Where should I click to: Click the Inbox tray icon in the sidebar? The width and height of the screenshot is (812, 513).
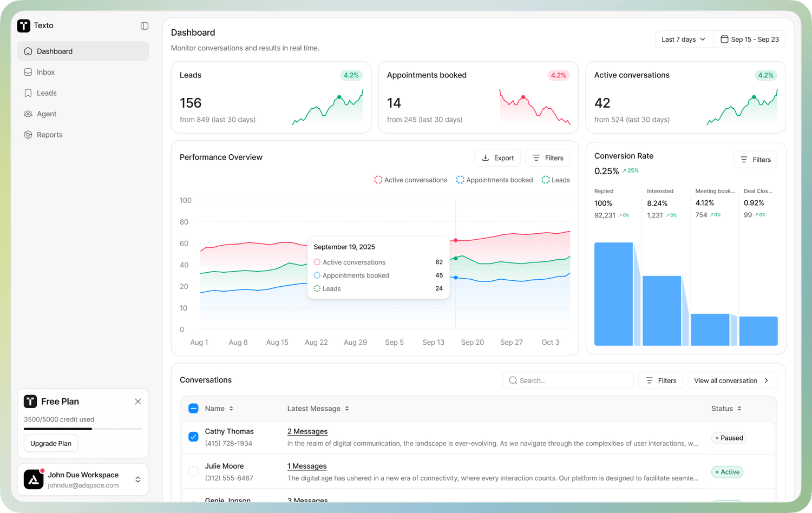(x=28, y=72)
